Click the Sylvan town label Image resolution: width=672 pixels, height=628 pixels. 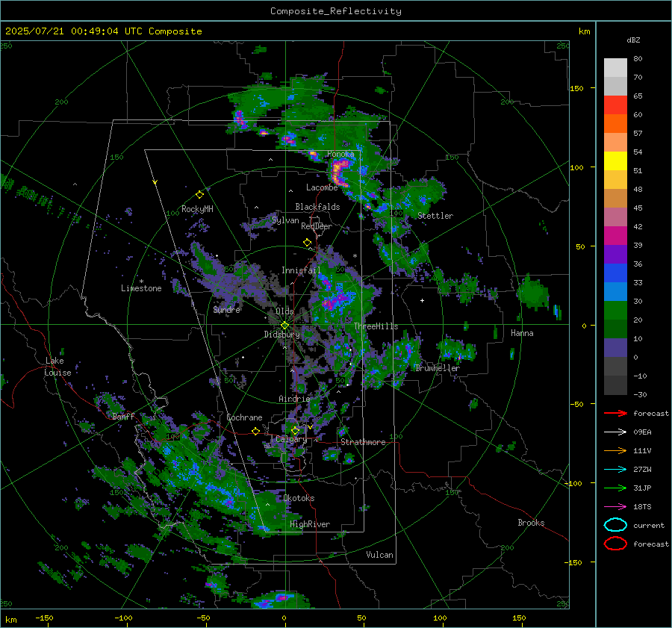click(x=285, y=220)
